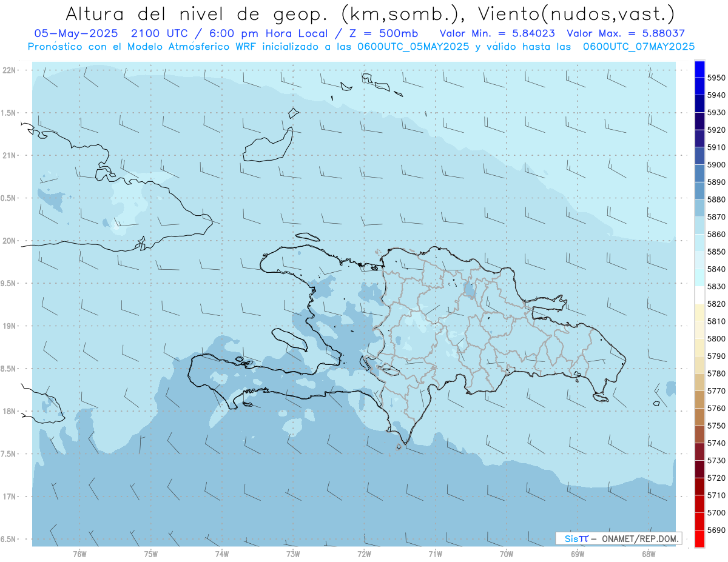Click the '5900' color bar value
This screenshot has height=562, width=728.
click(716, 164)
